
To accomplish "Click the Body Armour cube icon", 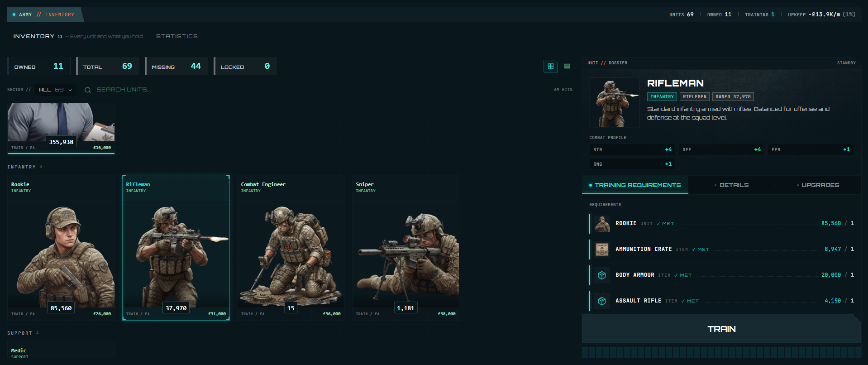I will [602, 275].
